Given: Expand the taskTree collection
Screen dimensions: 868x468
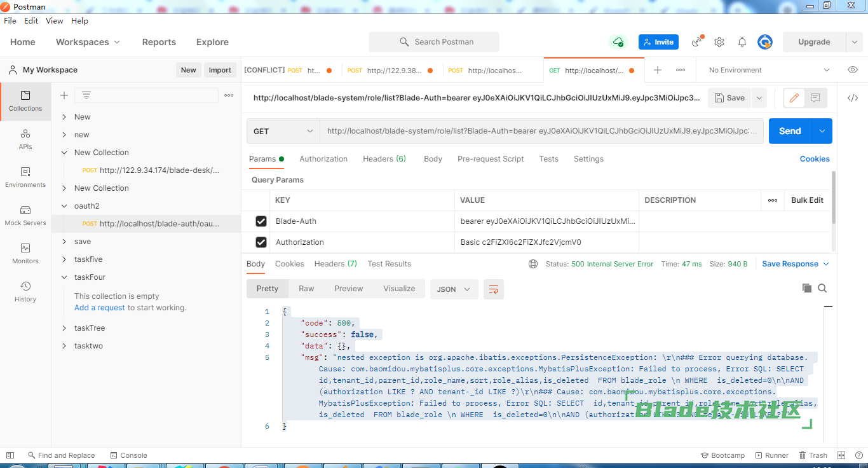Looking at the screenshot, I should pyautogui.click(x=64, y=328).
